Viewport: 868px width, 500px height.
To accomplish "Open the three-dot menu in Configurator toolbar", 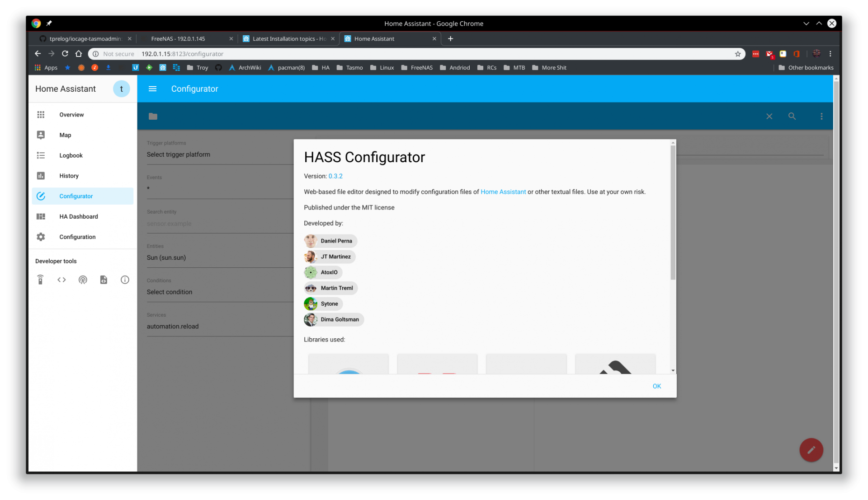I will click(821, 117).
